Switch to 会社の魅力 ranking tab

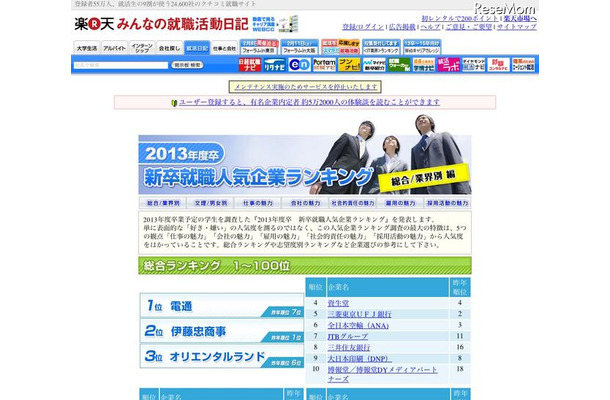coord(305,203)
